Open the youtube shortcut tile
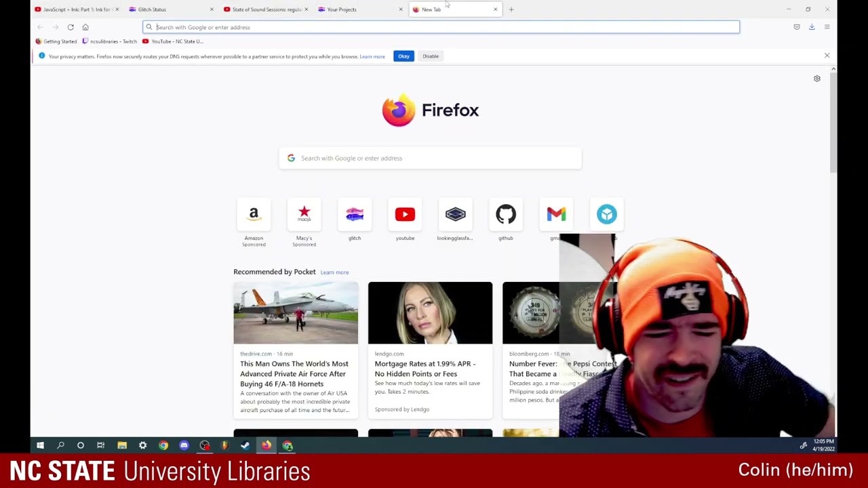The image size is (868, 488). [x=405, y=214]
